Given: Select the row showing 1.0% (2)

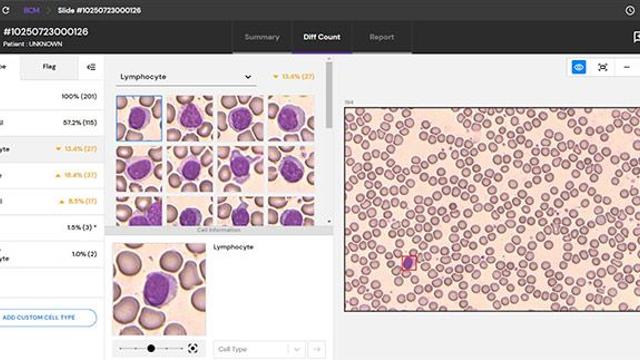Looking at the screenshot, I should [51, 254].
